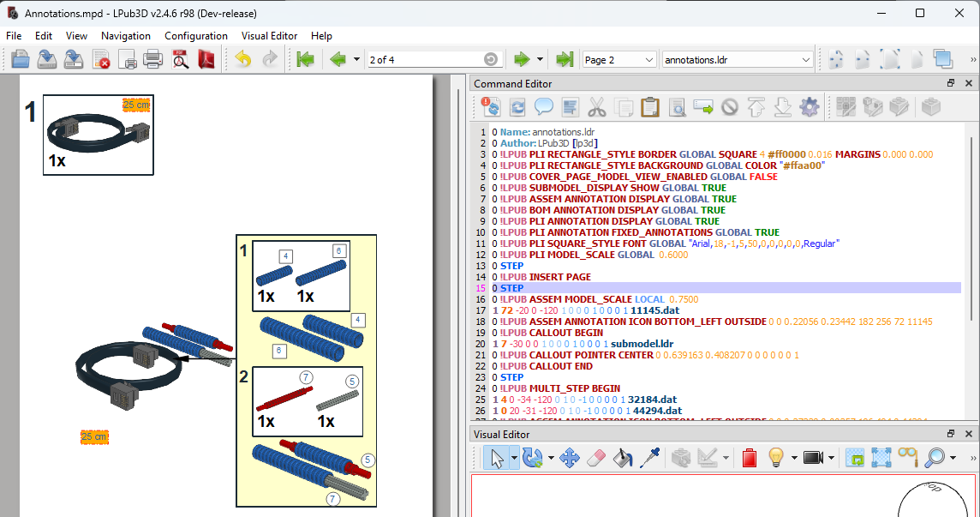Go to the first page arrow

(305, 59)
